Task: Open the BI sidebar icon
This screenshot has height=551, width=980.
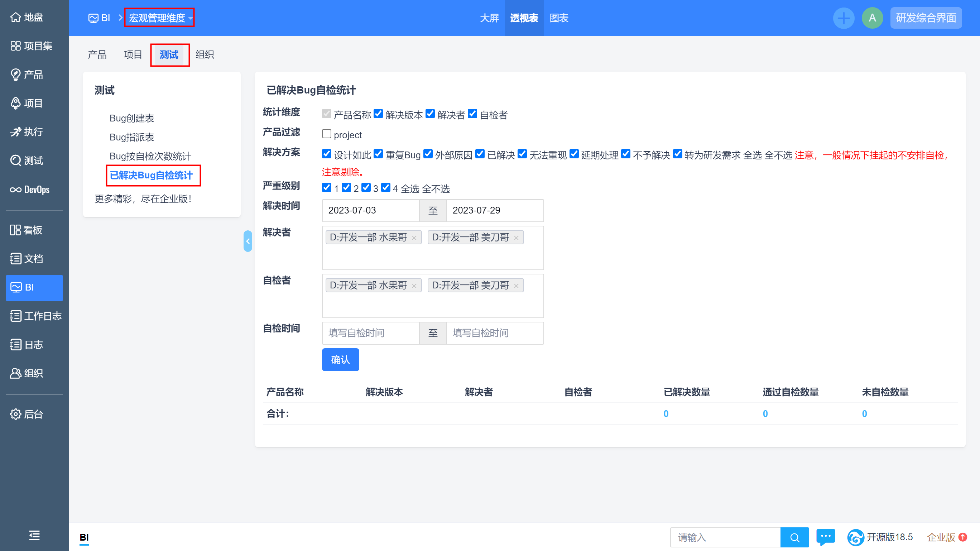Action: (x=16, y=287)
